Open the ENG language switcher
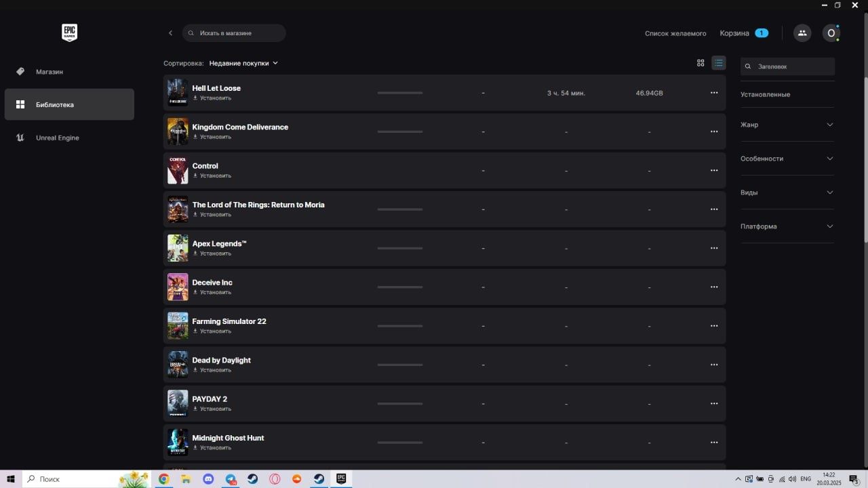 pos(806,479)
